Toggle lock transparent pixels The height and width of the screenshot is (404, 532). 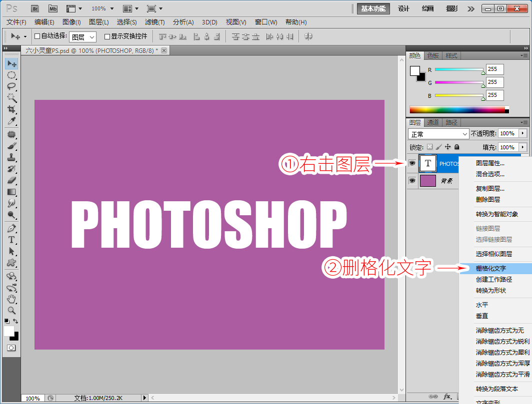point(430,147)
